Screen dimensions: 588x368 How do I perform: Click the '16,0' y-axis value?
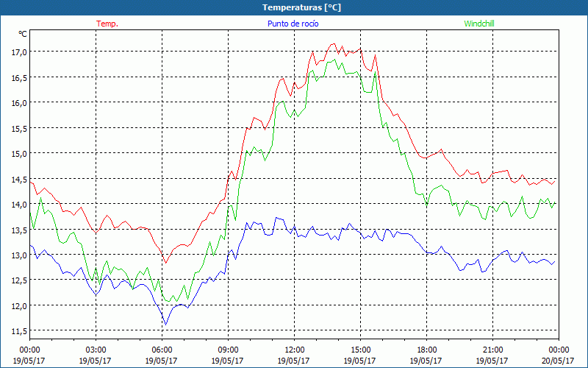pyautogui.click(x=19, y=102)
